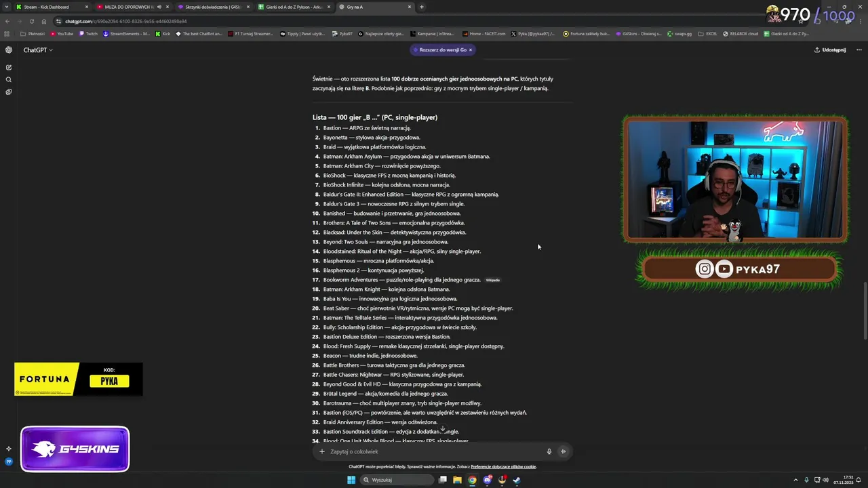Screen dimensions: 868x488
Task: Switch to Stream - Kick Dashboard tab
Action: click(x=52, y=7)
